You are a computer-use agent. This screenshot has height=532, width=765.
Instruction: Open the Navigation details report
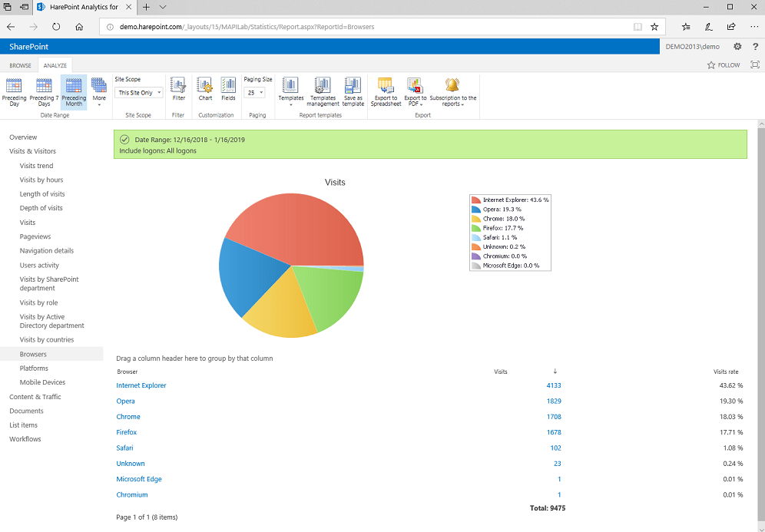coord(47,250)
